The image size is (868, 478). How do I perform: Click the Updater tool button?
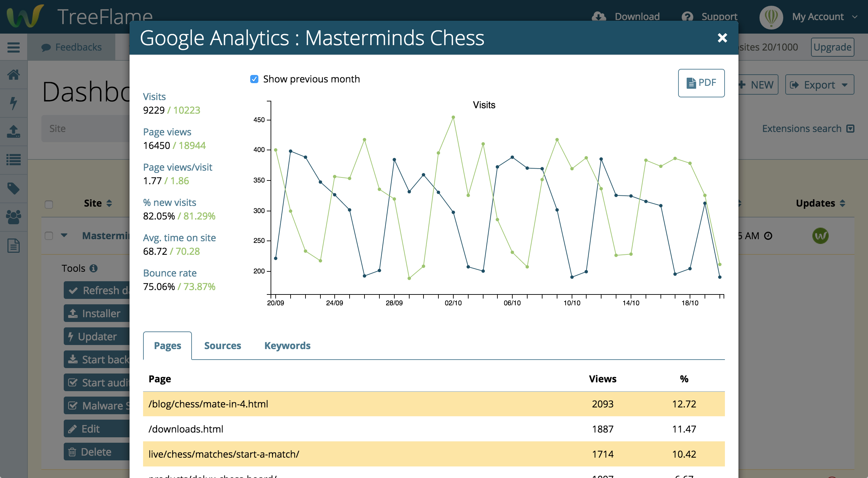pyautogui.click(x=97, y=336)
